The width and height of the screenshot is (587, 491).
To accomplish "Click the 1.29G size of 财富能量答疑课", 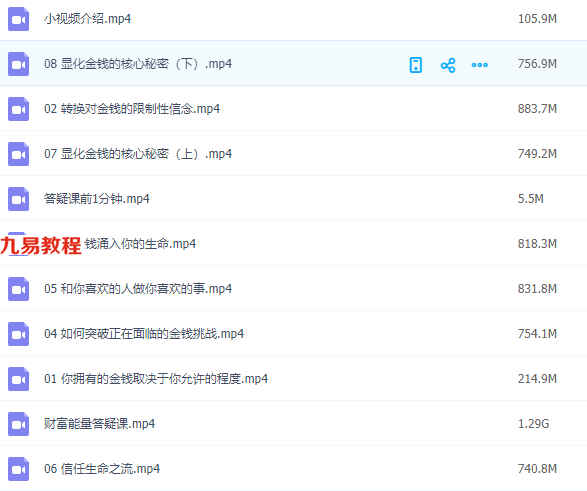I will [x=533, y=424].
